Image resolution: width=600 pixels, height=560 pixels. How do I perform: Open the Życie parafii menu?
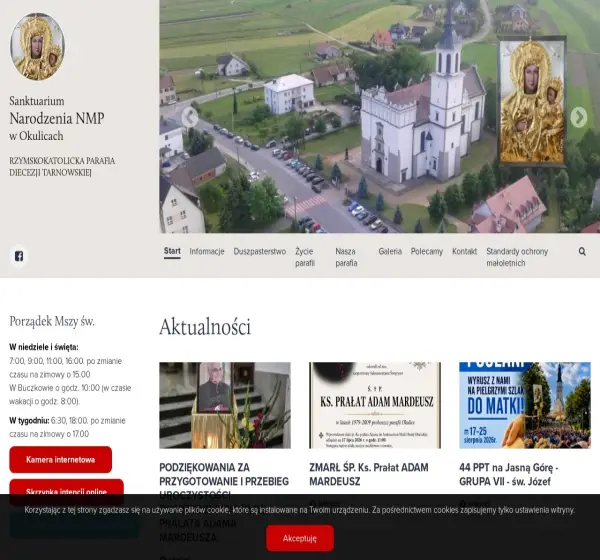305,257
